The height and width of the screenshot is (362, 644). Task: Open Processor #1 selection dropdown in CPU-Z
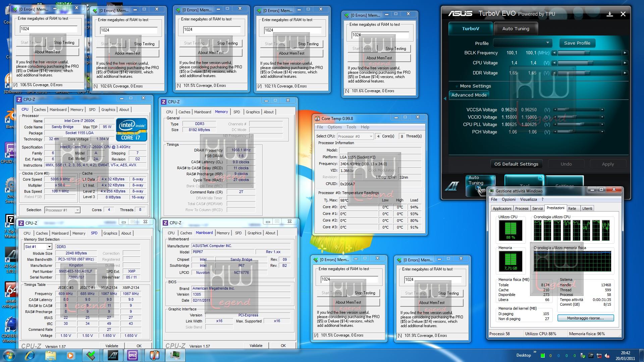click(62, 210)
